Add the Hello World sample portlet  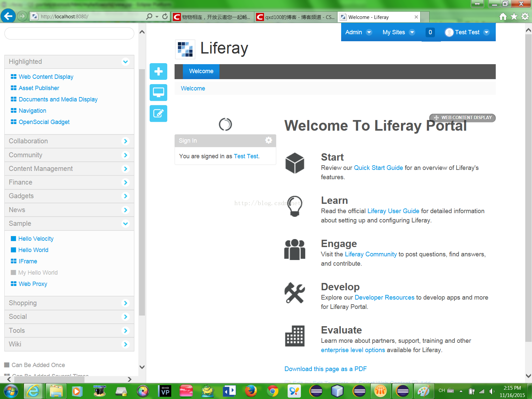click(x=33, y=250)
